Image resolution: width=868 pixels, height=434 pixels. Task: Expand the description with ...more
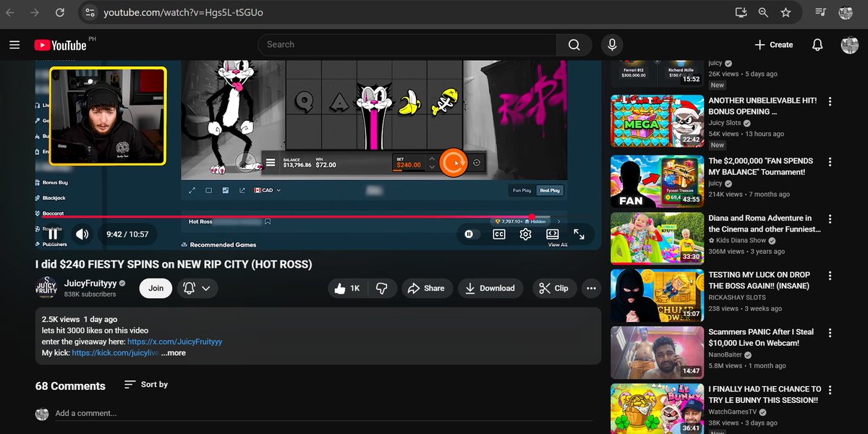coord(173,353)
